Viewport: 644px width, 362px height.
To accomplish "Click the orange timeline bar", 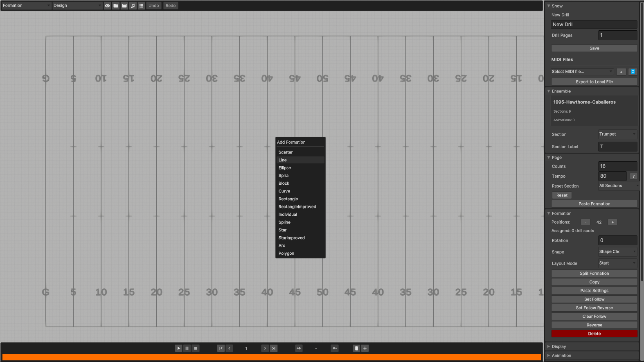I will 271,357.
